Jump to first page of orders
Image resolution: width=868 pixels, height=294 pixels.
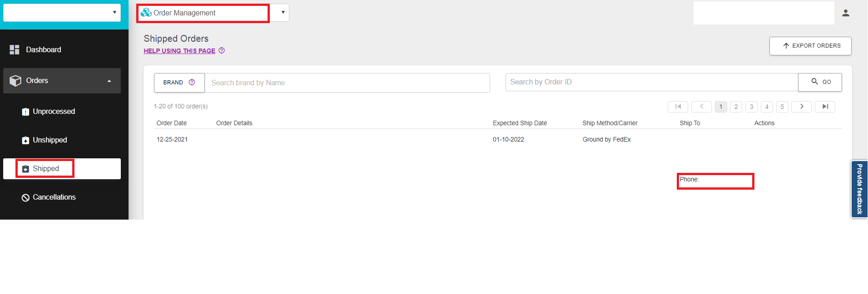(678, 107)
